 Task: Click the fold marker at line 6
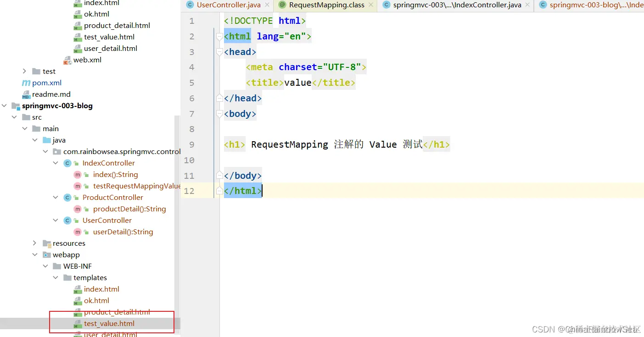pos(219,98)
